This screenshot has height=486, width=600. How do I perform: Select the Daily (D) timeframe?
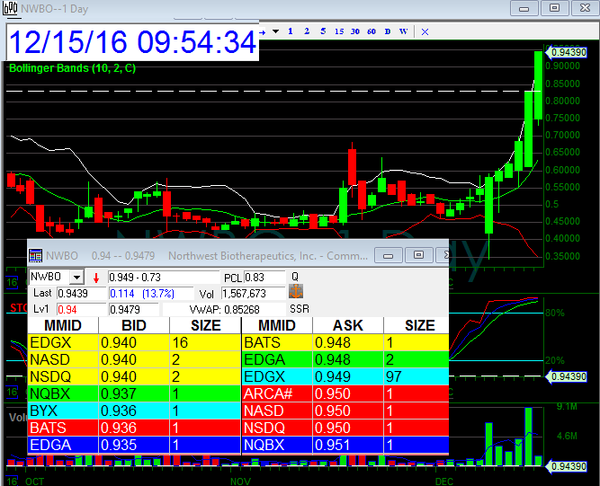coord(387,31)
